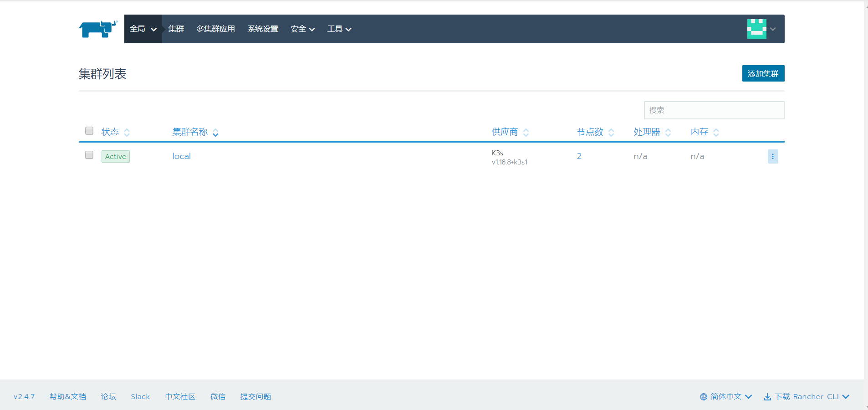Sort clusters by 集群名称 with the sort arrows
The width and height of the screenshot is (868, 410).
pos(215,132)
